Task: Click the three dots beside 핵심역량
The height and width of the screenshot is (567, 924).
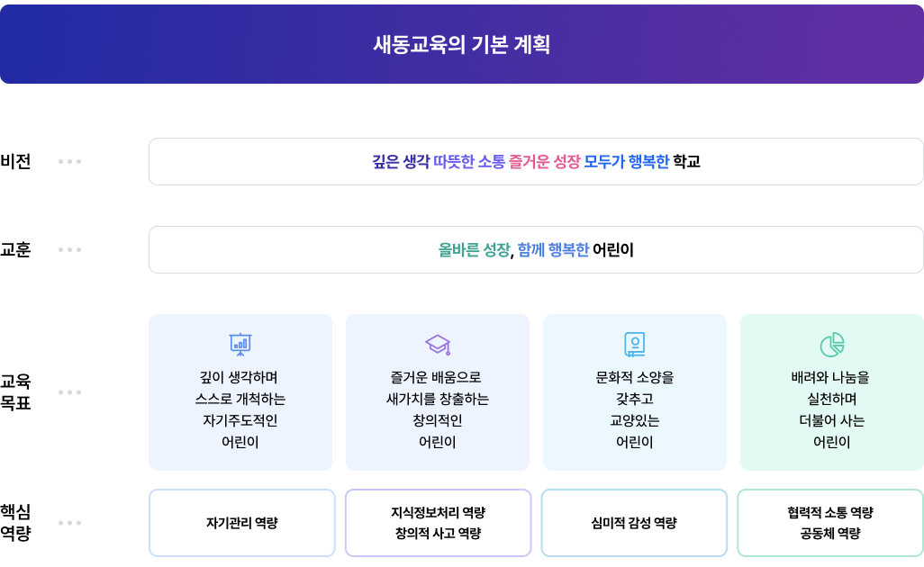Action: pyautogui.click(x=69, y=523)
